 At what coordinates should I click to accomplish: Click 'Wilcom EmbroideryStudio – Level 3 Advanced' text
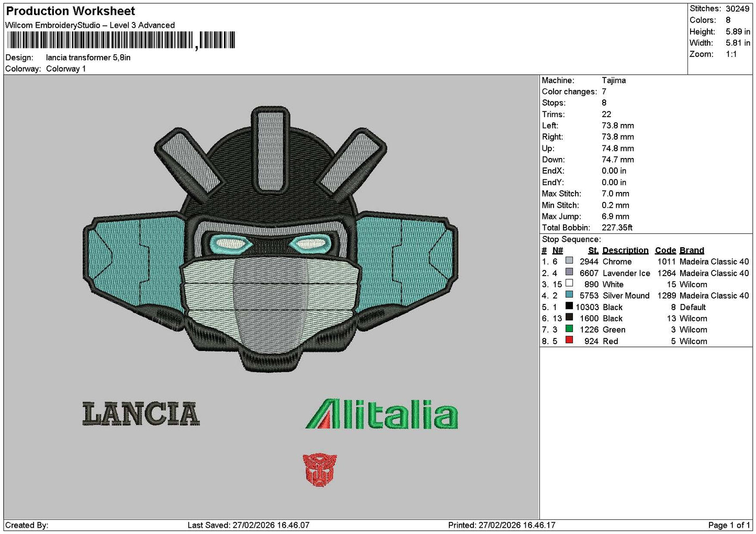tap(90, 25)
